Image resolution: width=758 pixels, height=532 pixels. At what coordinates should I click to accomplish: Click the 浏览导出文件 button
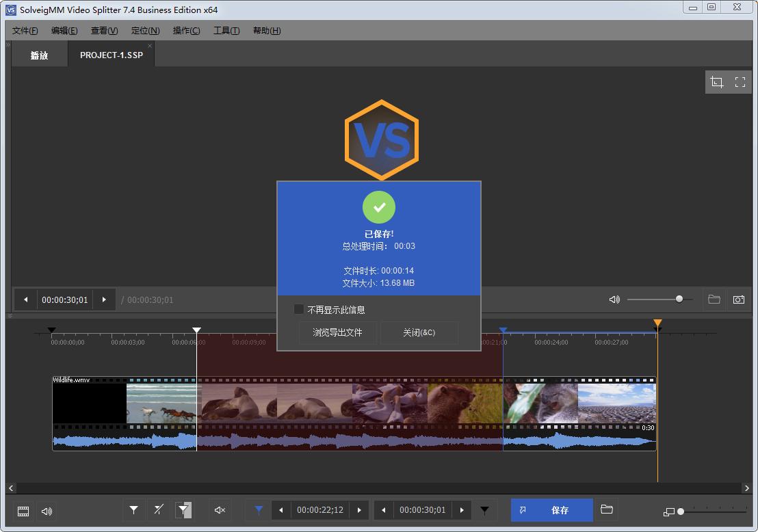pyautogui.click(x=337, y=333)
